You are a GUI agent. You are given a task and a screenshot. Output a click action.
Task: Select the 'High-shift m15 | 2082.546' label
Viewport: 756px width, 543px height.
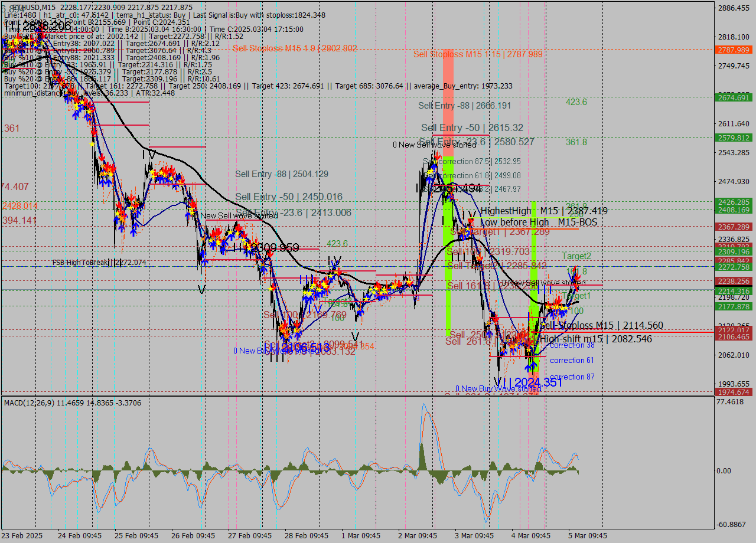(x=596, y=339)
